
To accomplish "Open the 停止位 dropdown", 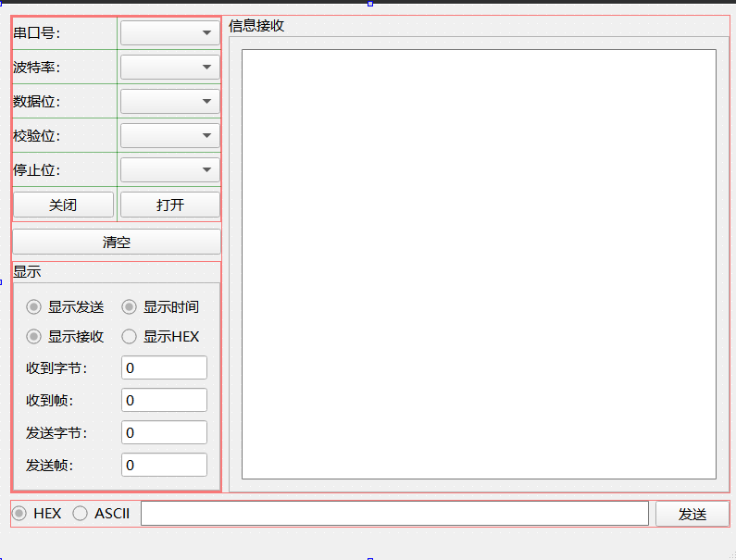I will click(170, 170).
